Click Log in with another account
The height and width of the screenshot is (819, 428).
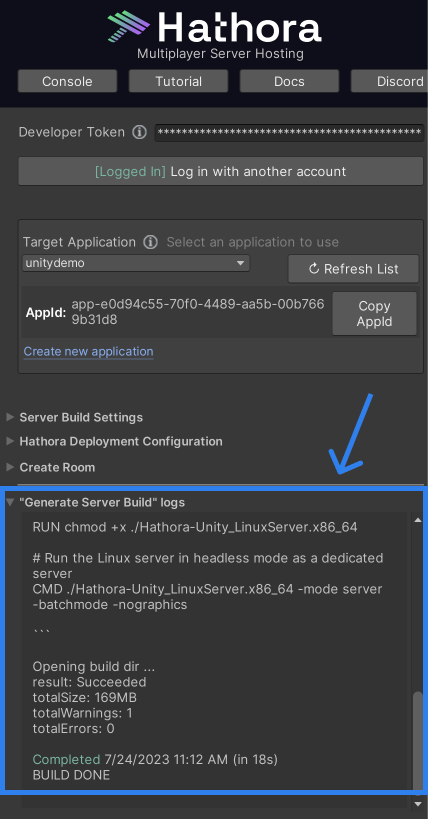[221, 171]
